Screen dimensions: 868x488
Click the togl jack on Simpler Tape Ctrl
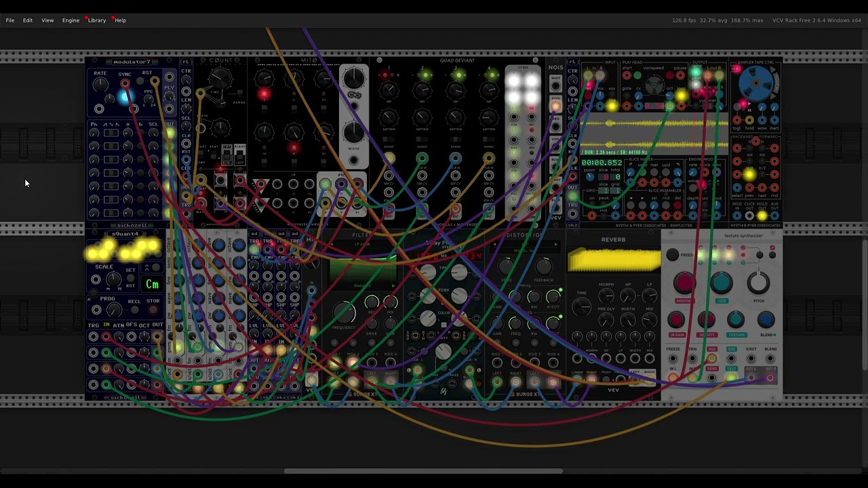(736, 120)
